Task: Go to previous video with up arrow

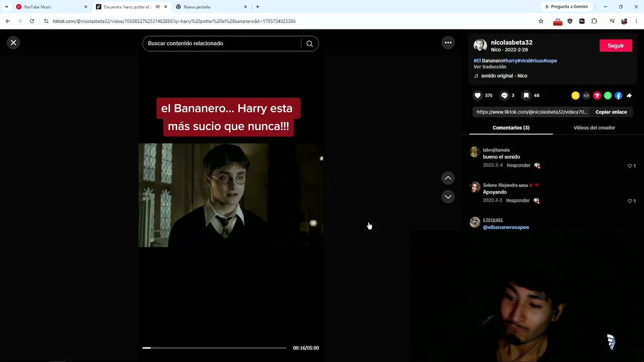Action: coord(448,178)
